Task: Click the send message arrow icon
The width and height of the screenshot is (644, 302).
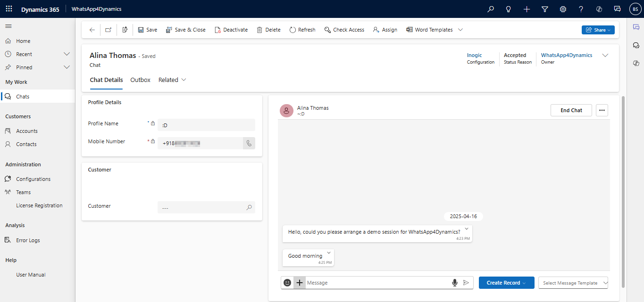Action: point(466,283)
